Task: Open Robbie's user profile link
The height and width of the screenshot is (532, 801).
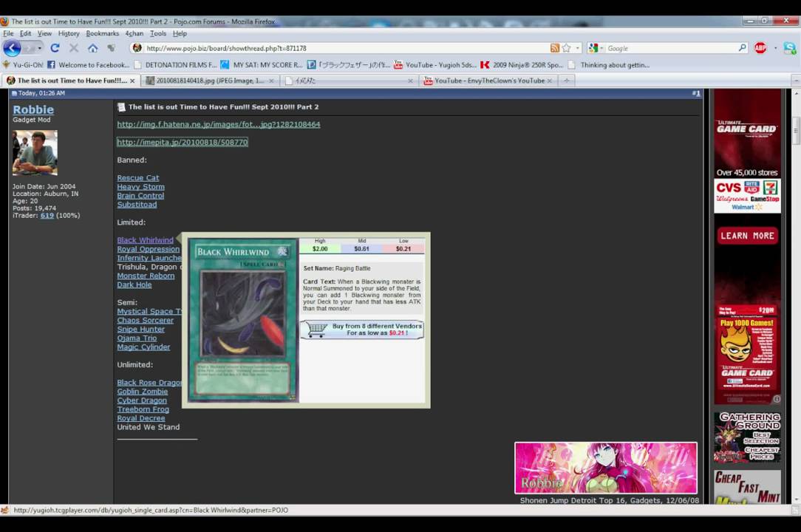Action: pos(33,109)
